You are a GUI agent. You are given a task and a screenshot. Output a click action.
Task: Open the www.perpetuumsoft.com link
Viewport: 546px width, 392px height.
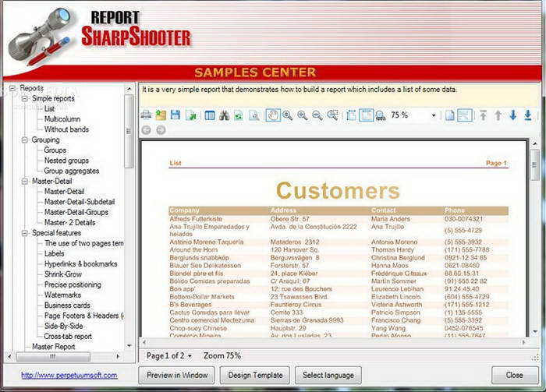(69, 376)
